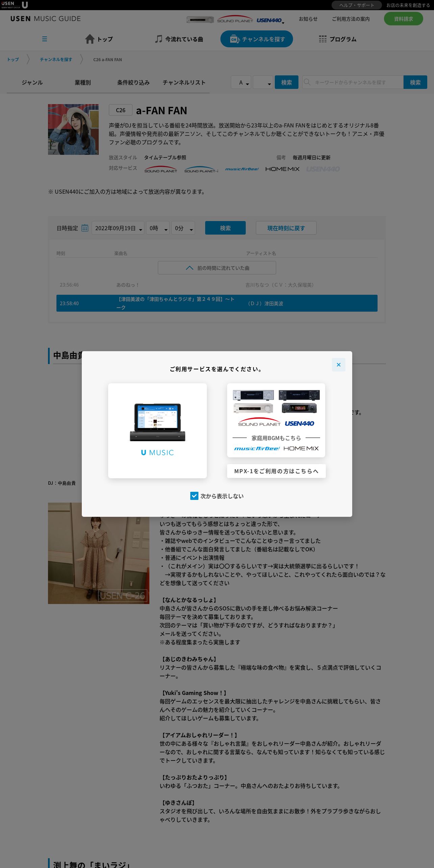Viewport: 434px width, 868px height.
Task: Click 検索 button next to letter dropdowns
Action: point(287,82)
